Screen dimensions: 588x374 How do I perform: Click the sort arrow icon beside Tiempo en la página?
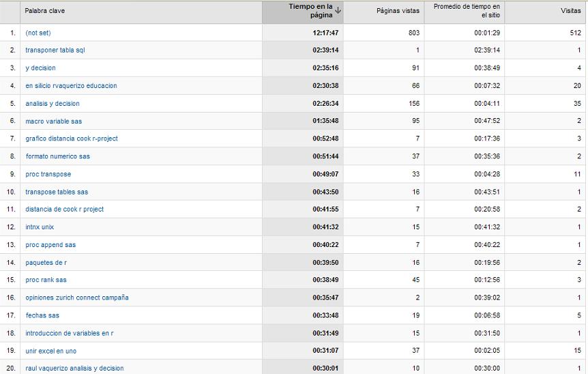coord(338,10)
